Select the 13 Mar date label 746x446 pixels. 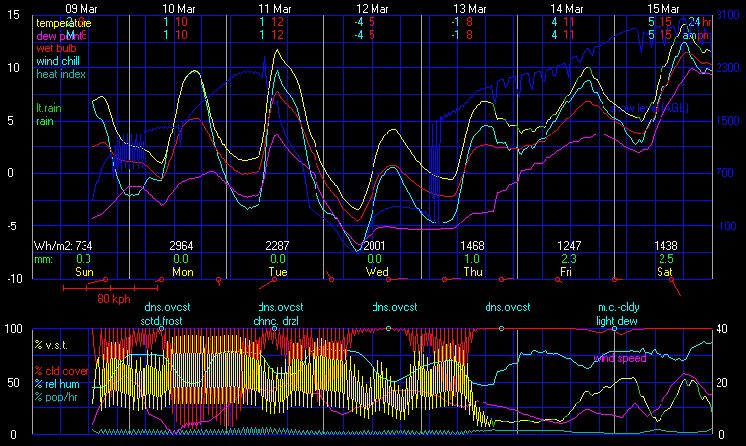coord(470,9)
